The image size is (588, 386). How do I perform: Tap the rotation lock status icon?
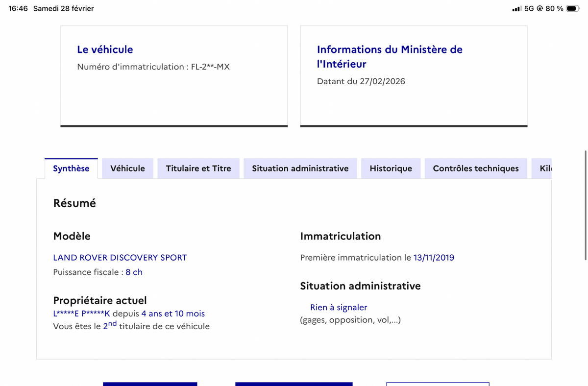(539, 8)
